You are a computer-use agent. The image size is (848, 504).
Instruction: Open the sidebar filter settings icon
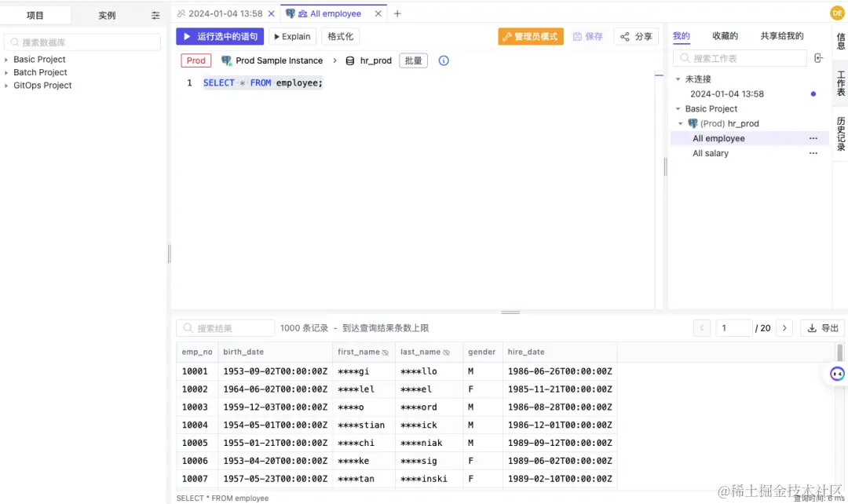click(x=155, y=15)
